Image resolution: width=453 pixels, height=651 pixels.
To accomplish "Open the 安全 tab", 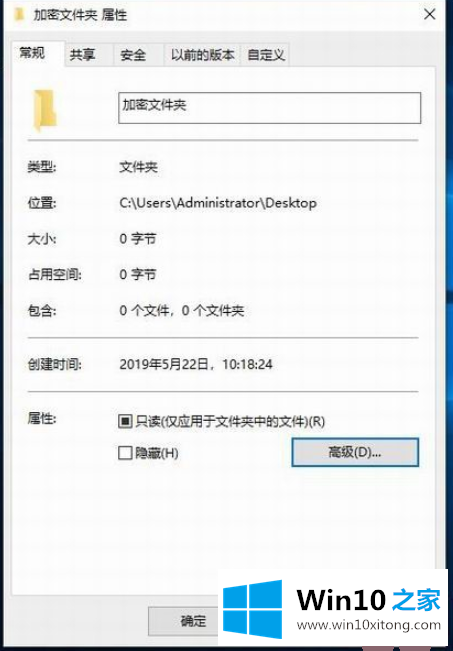I will point(133,55).
